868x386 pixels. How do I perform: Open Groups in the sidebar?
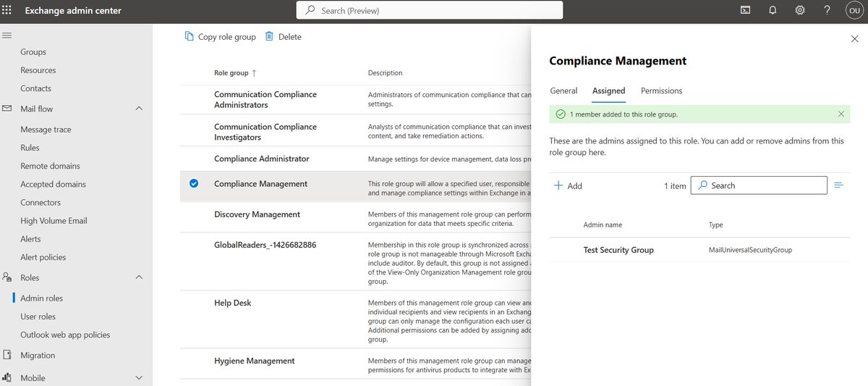coord(33,52)
